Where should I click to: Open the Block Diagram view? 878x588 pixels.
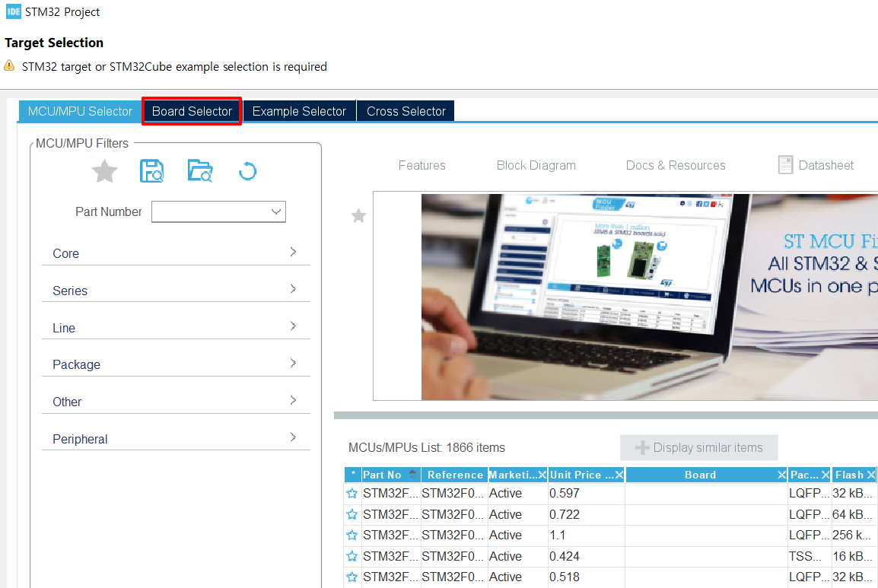coord(536,165)
